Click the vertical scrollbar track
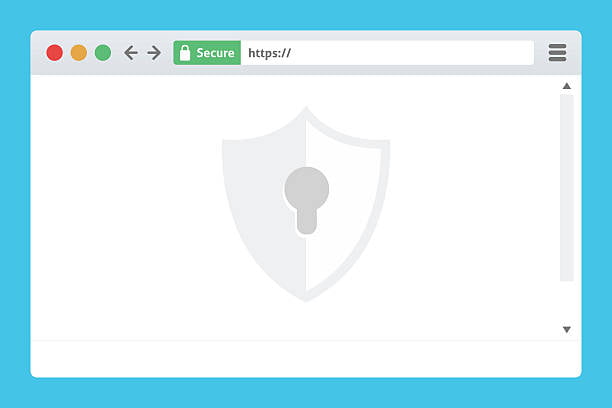 pos(567,187)
